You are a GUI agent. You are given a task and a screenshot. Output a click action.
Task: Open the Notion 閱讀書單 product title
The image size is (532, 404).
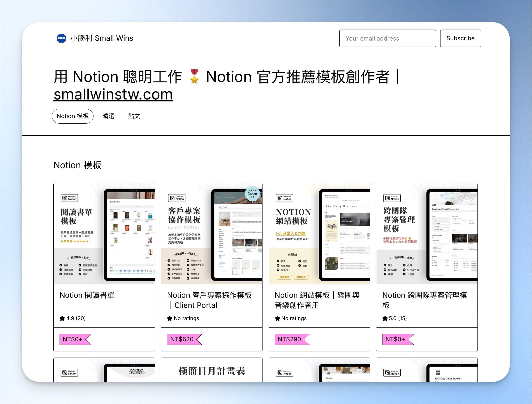click(87, 295)
